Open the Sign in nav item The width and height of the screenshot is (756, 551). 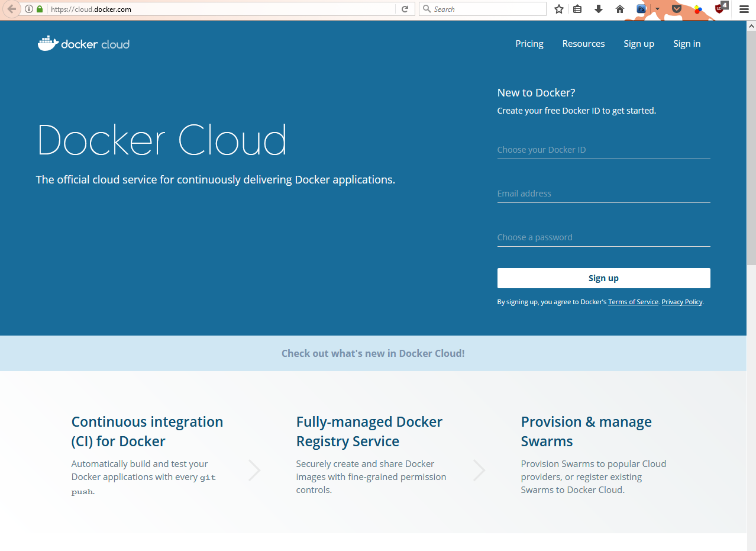pos(687,44)
